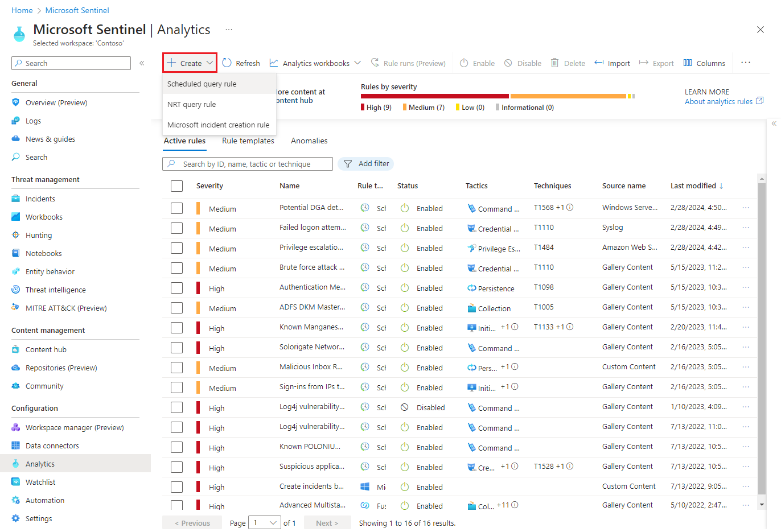
Task: Expand the Analytics workbooks dropdown
Action: (315, 63)
